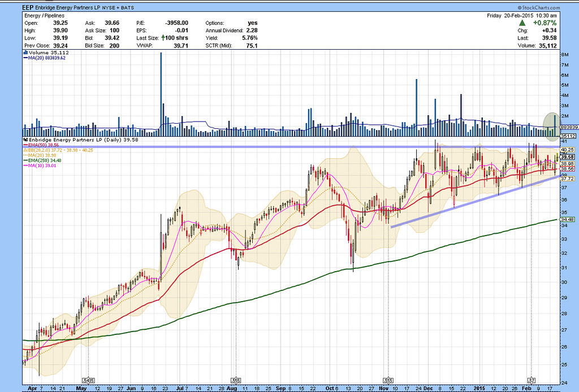Click the 37.72 lower band price label
This screenshot has width=579, height=392.
(x=567, y=178)
